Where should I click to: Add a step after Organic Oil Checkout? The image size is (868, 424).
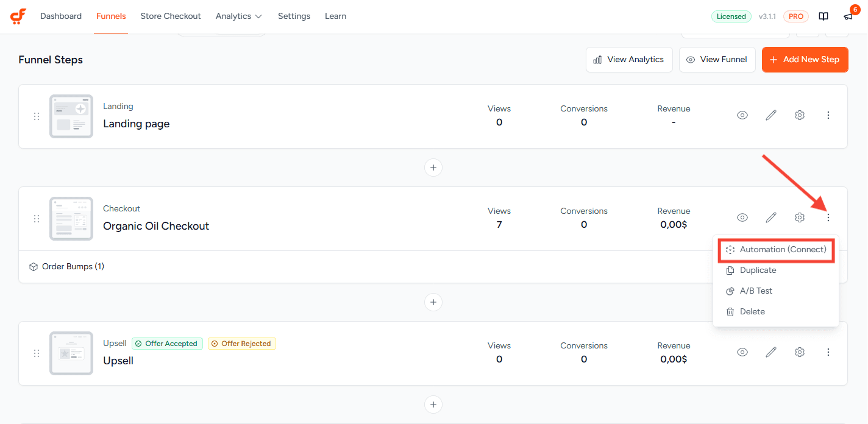click(x=433, y=302)
